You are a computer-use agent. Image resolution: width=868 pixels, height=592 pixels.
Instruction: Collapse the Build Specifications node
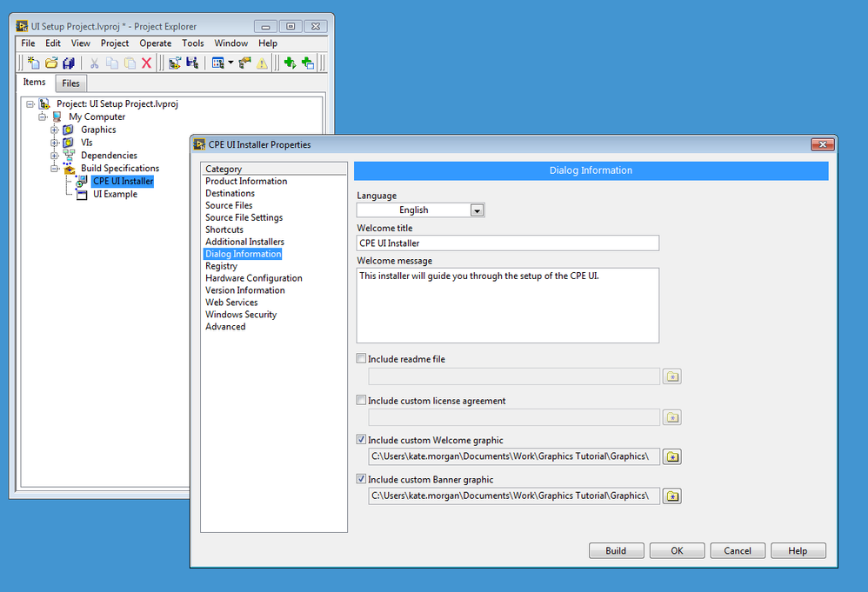56,168
